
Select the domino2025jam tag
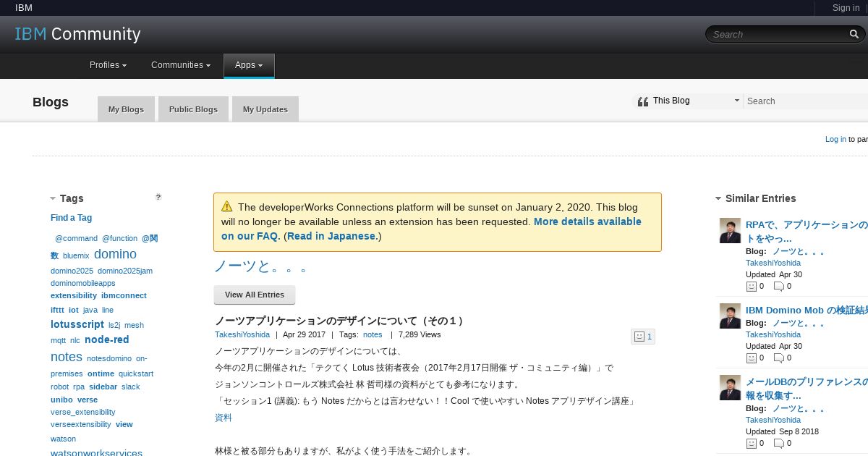tap(125, 271)
